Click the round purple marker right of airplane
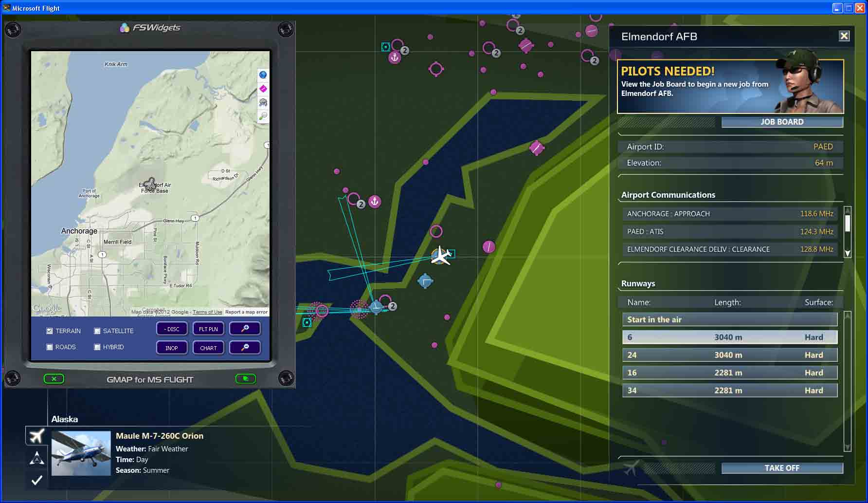The image size is (868, 503). 488,247
